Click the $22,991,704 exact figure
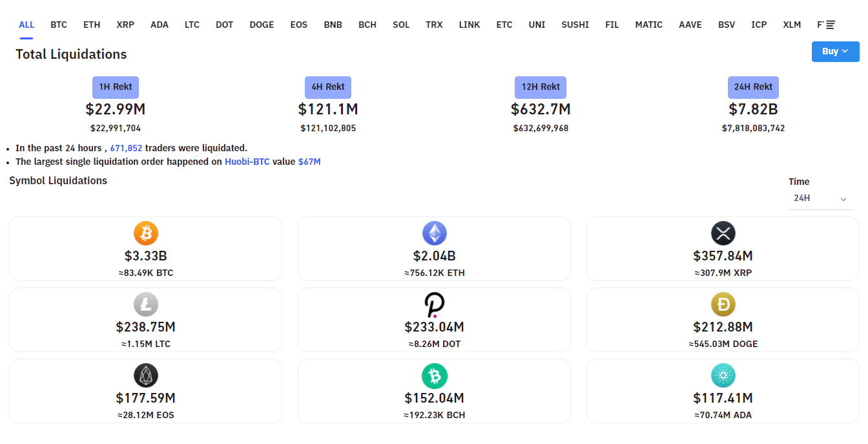868x444 pixels. 116,129
